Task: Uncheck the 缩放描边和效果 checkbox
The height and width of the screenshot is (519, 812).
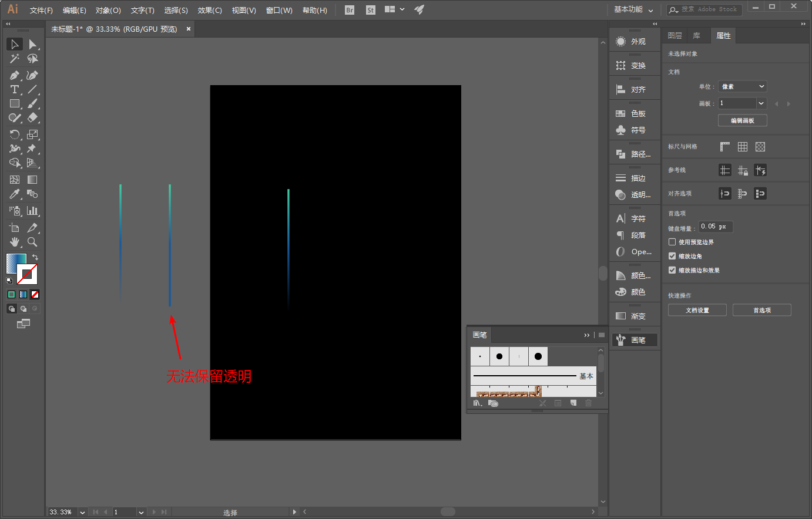Action: click(672, 270)
